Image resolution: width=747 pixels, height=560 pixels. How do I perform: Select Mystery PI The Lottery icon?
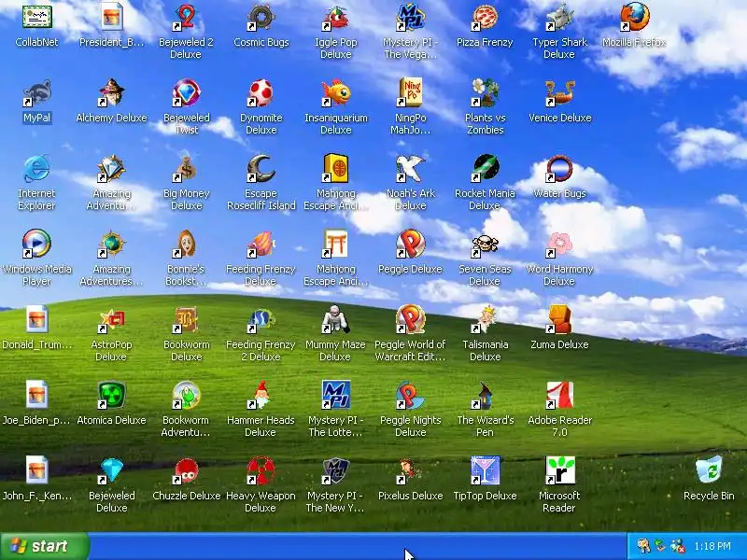335,395
